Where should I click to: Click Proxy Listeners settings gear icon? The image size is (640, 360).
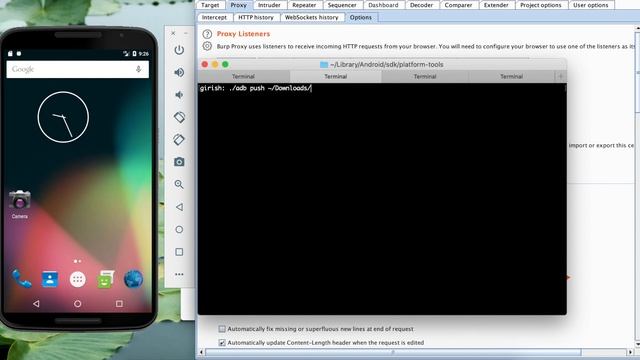pyautogui.click(x=207, y=46)
